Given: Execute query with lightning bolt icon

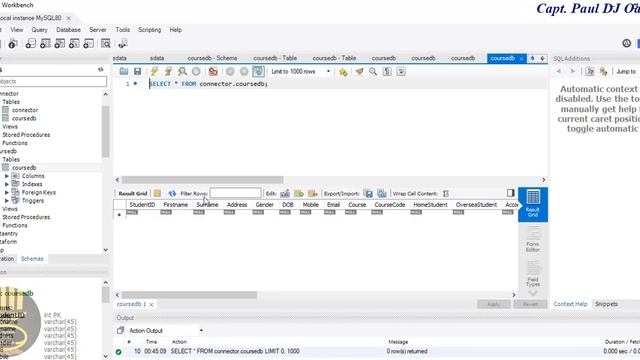Looking at the screenshot, I should tap(154, 71).
